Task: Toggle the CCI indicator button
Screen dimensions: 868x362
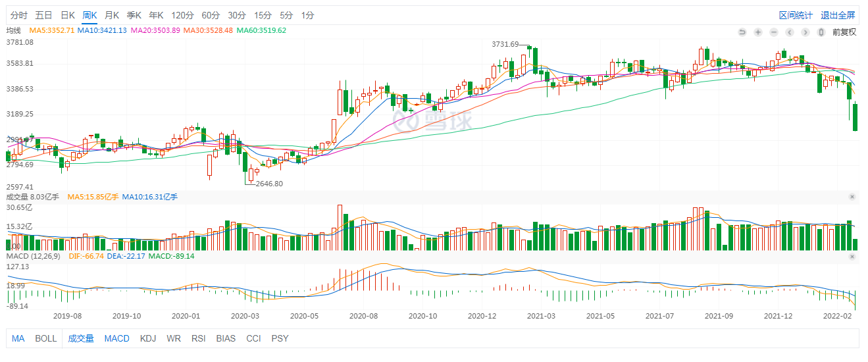Action: [x=254, y=338]
